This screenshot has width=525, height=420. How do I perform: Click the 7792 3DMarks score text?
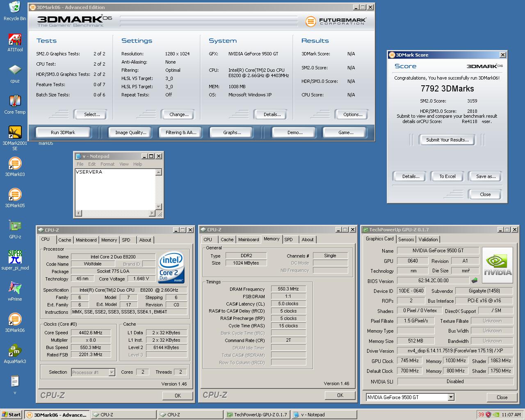tap(447, 89)
